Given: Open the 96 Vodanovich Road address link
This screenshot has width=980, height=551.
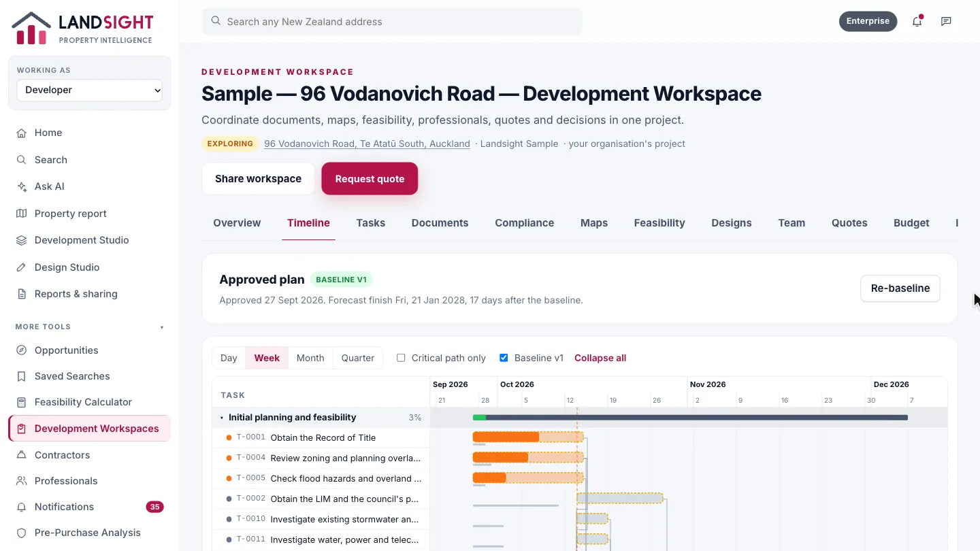Looking at the screenshot, I should (367, 144).
